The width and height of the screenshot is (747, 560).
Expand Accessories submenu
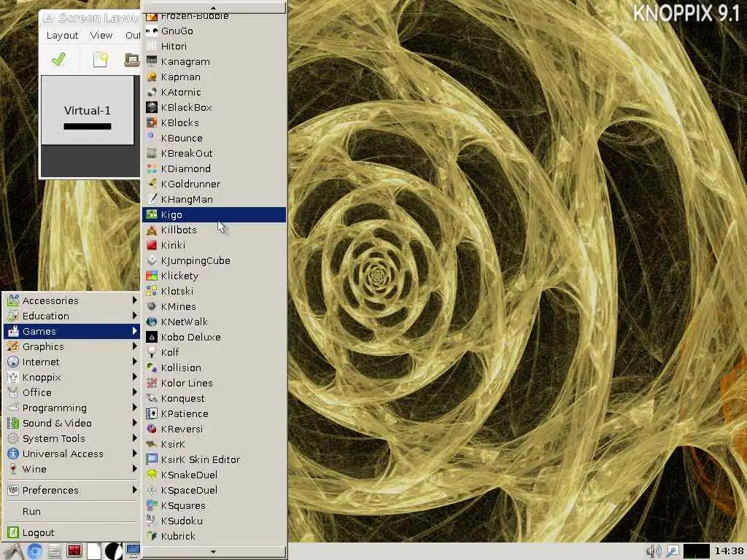pyautogui.click(x=71, y=300)
